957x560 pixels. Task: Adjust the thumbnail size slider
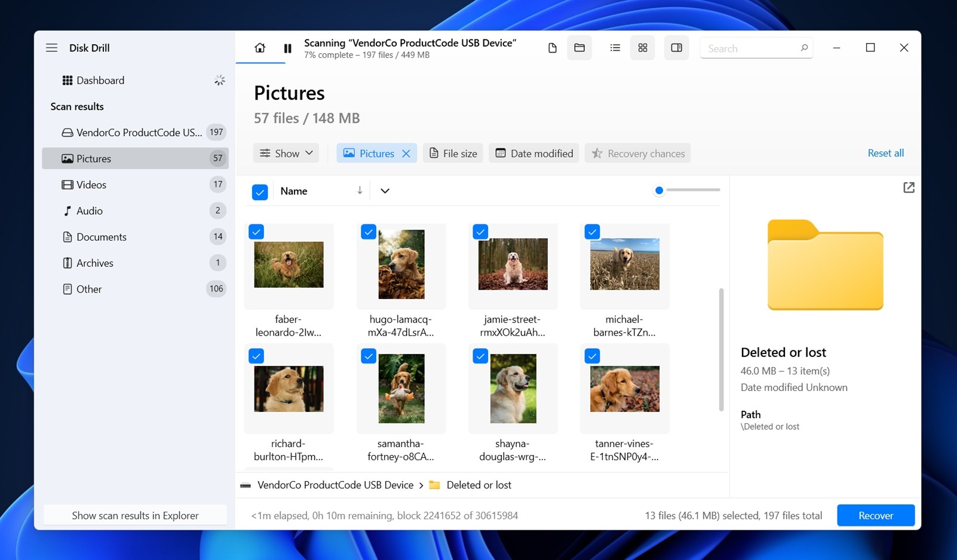coord(659,190)
